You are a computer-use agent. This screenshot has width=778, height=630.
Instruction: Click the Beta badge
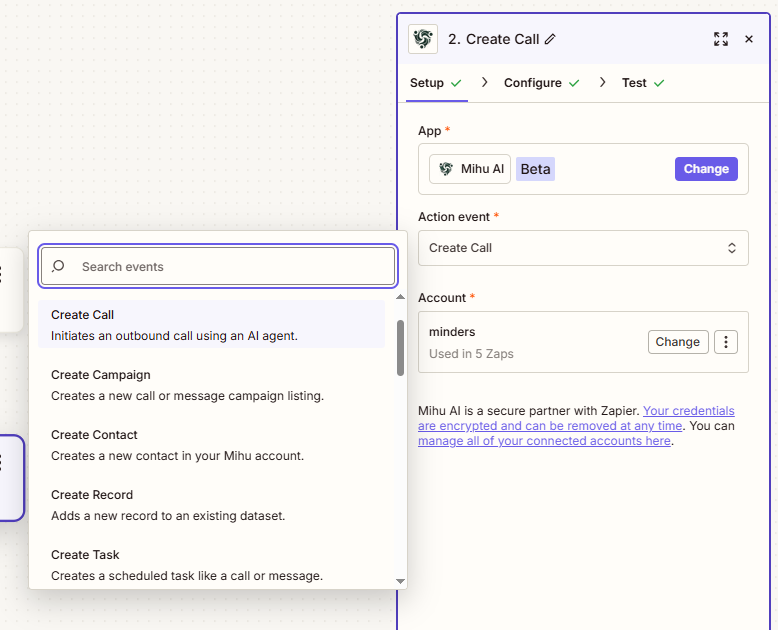[x=535, y=169]
